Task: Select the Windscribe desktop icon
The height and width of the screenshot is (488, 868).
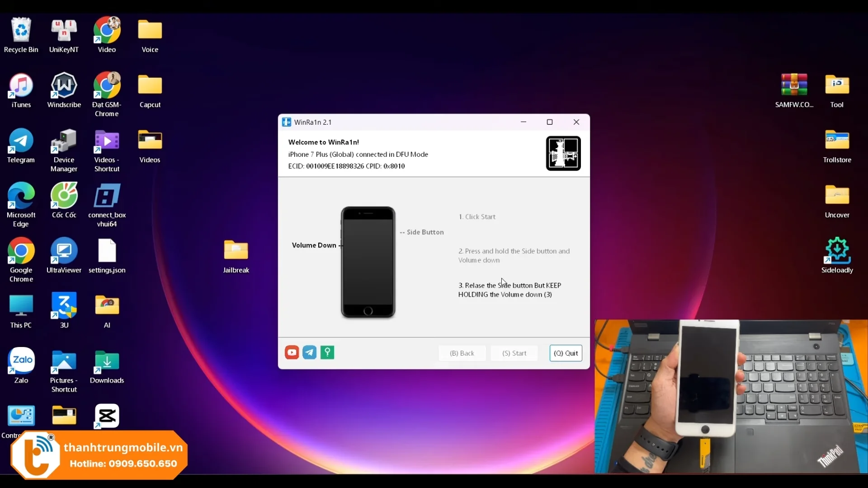Action: pyautogui.click(x=64, y=90)
